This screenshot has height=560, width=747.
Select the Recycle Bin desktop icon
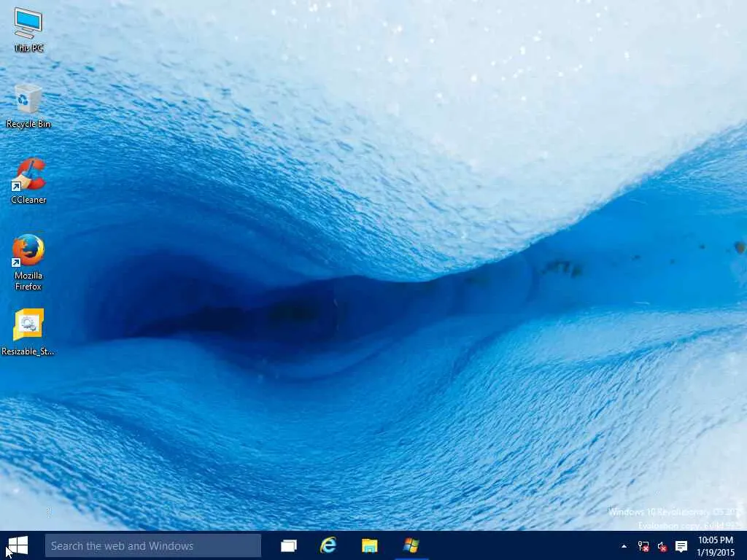coord(28,106)
